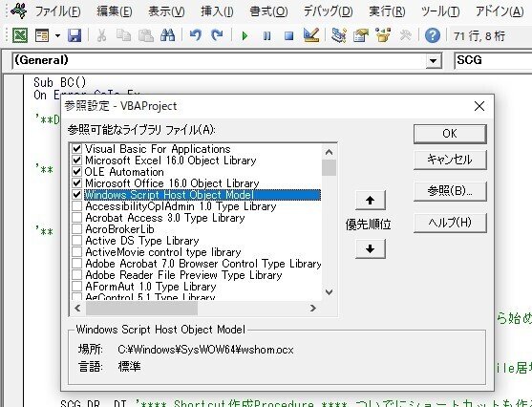This screenshot has height=407, width=532.
Task: Uncheck Microsoft Excel 16.0 Object Library
Action: tap(77, 160)
